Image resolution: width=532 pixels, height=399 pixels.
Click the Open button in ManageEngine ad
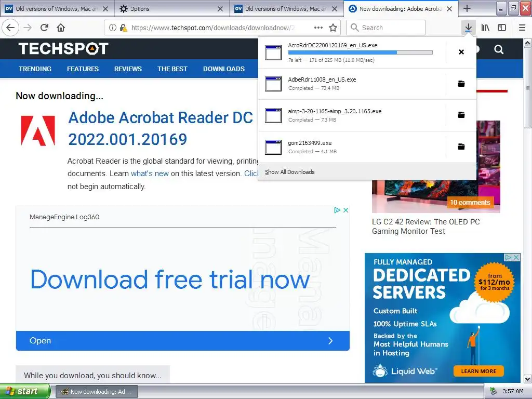[182, 341]
